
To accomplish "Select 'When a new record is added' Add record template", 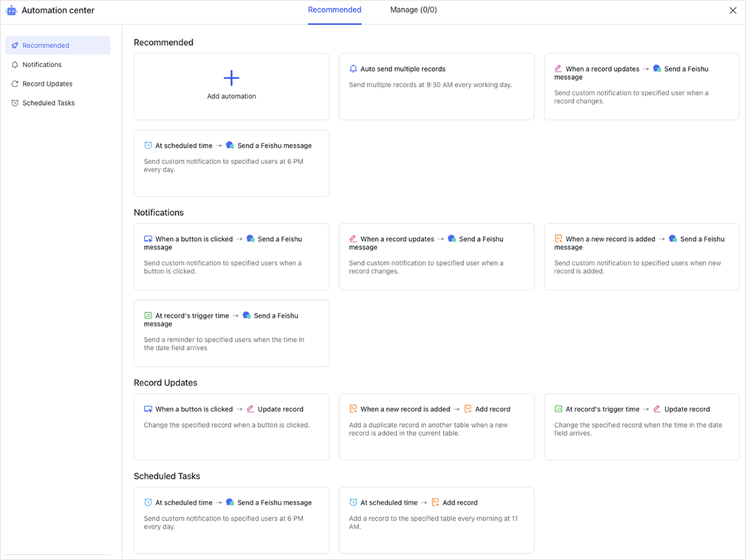I will (436, 426).
